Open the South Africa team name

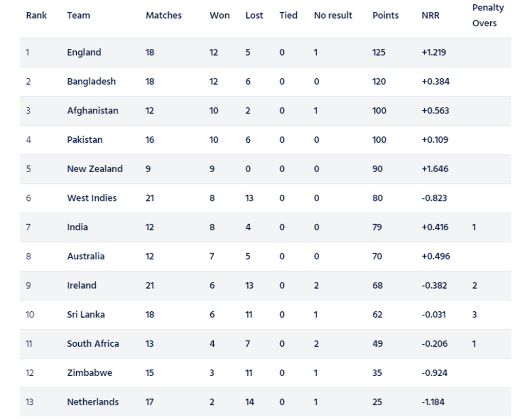click(93, 344)
